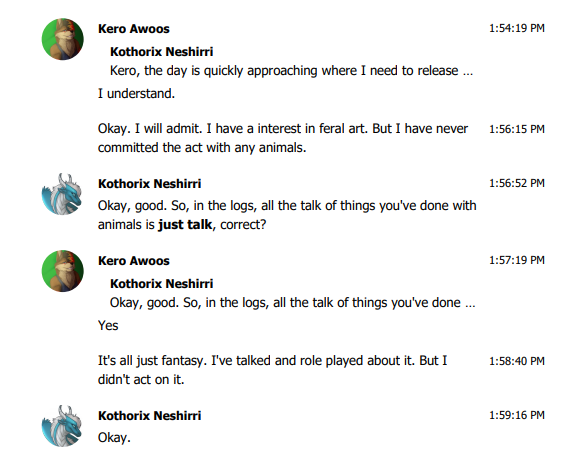Select Kero Awoos sender name at 1:57:19 PM
The width and height of the screenshot is (575, 466).
(134, 261)
